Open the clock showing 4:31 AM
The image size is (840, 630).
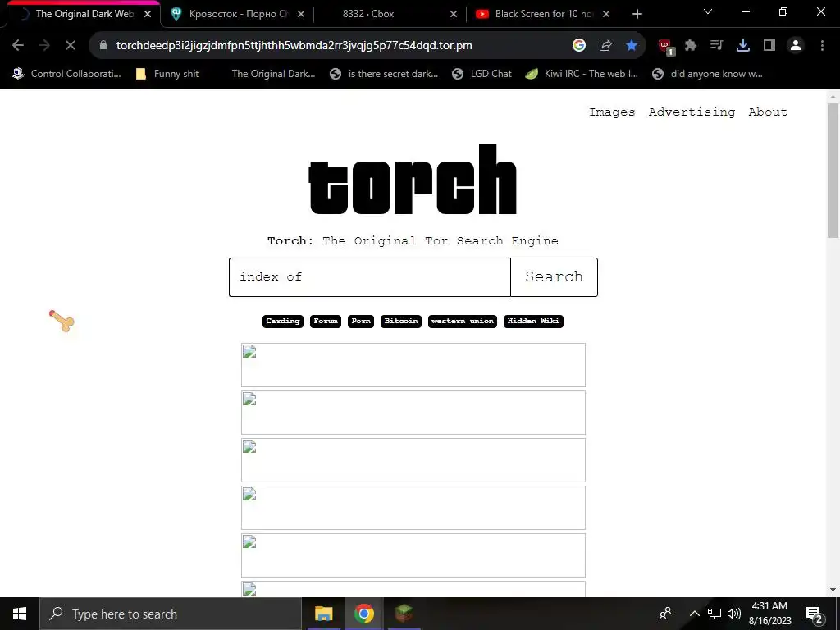click(x=769, y=614)
